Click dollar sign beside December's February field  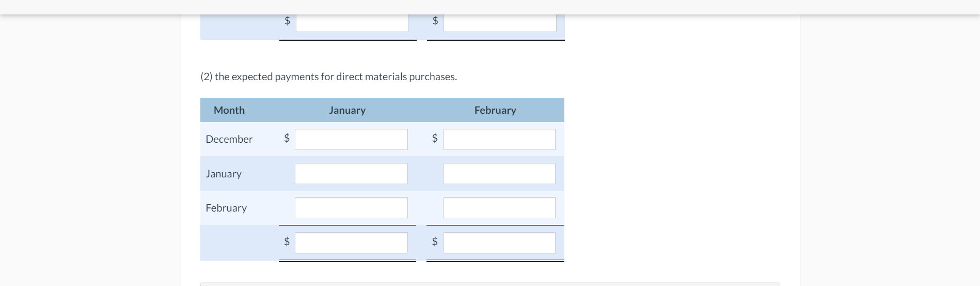pos(435,138)
